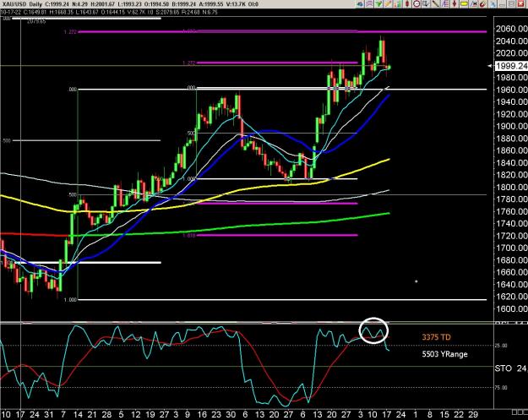Maximize the chart window
Screen dimensions: 528x420
(511, 3)
